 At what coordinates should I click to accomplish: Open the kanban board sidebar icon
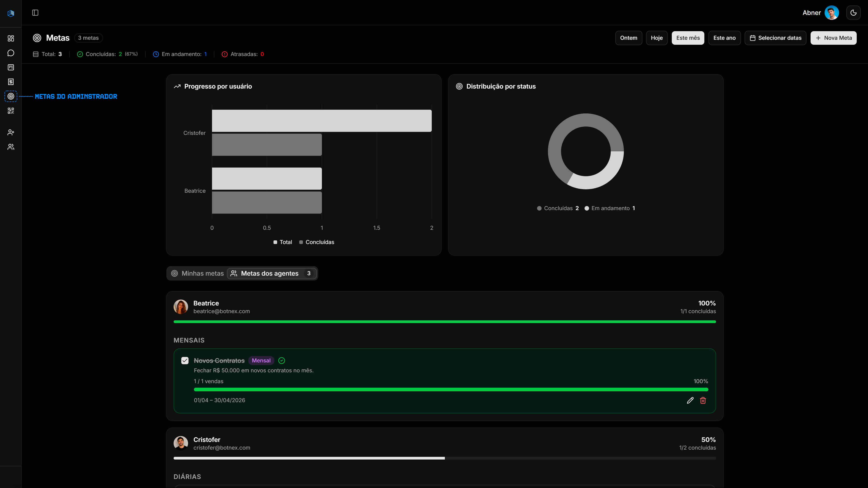click(x=11, y=67)
